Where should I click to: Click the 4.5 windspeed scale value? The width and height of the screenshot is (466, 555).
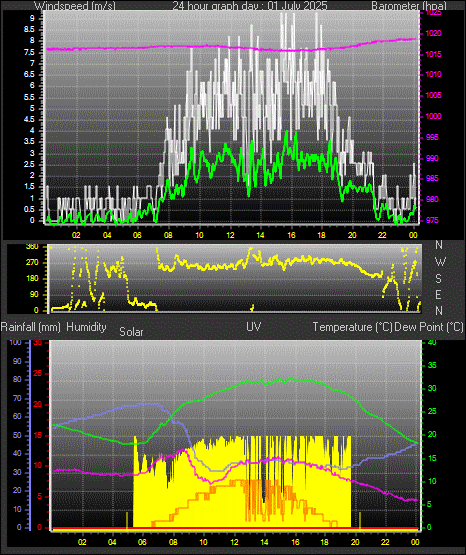[29, 120]
